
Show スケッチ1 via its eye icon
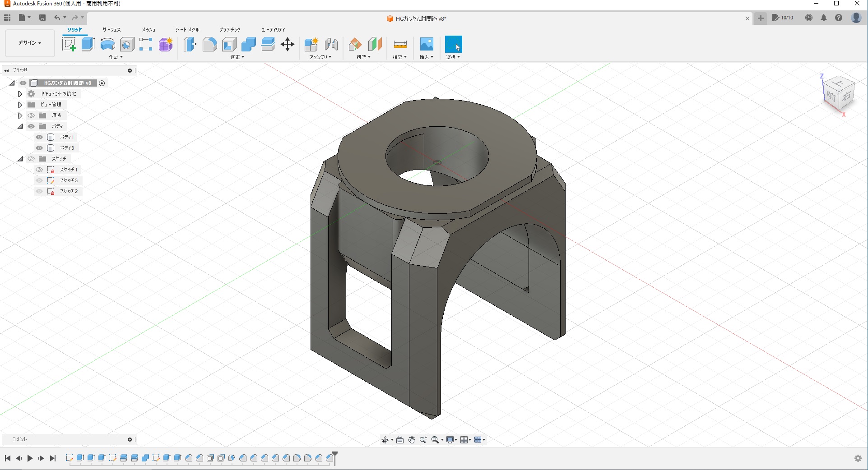(39, 170)
